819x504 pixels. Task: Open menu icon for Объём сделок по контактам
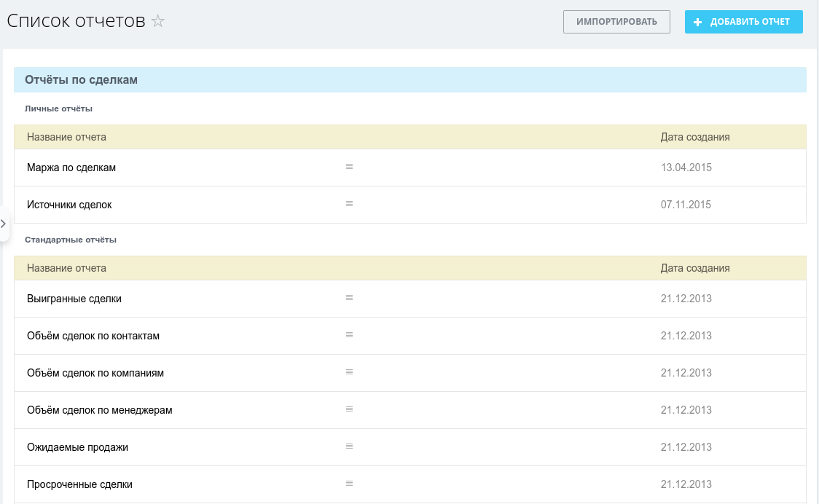350,335
